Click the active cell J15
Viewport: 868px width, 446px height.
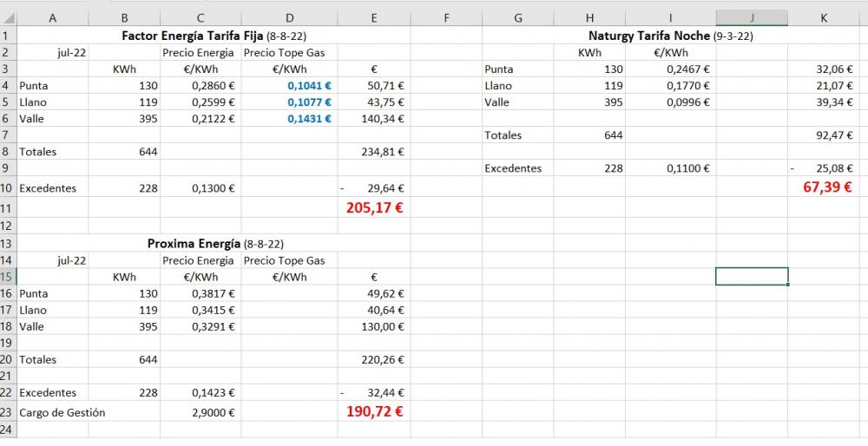752,277
